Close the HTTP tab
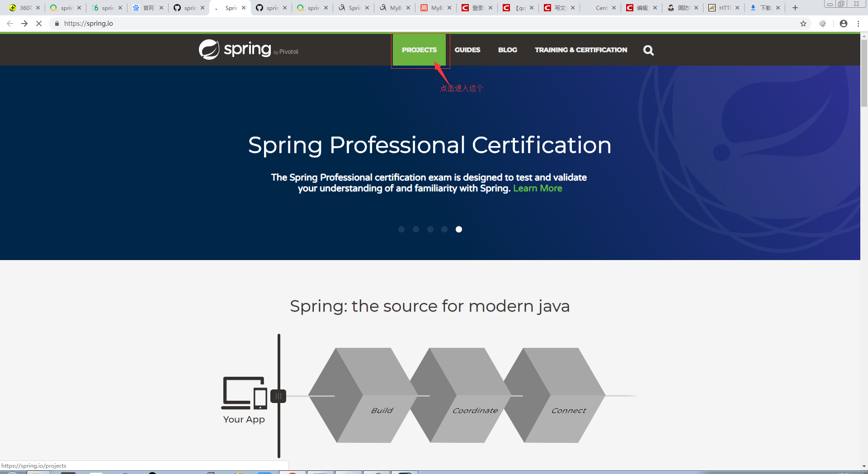The image size is (868, 474). 737,8
